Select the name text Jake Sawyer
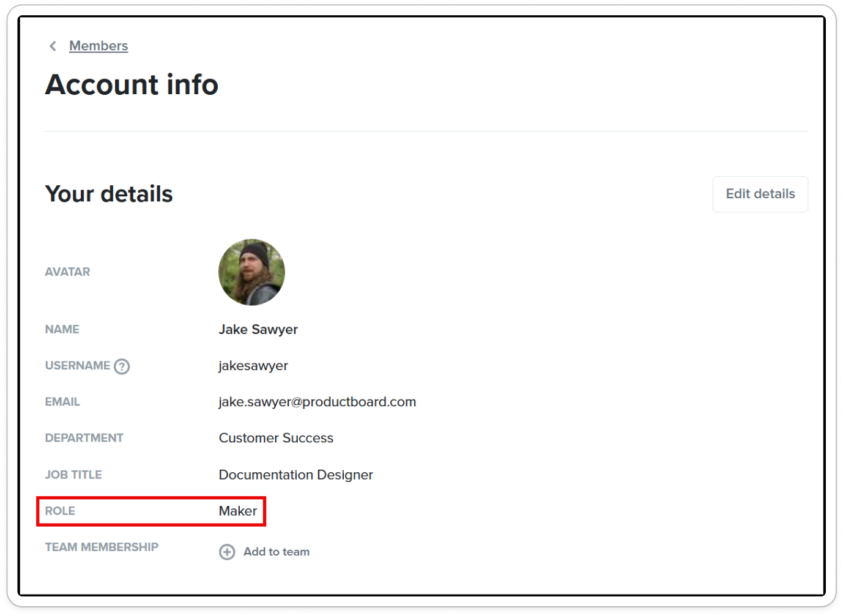 [258, 330]
